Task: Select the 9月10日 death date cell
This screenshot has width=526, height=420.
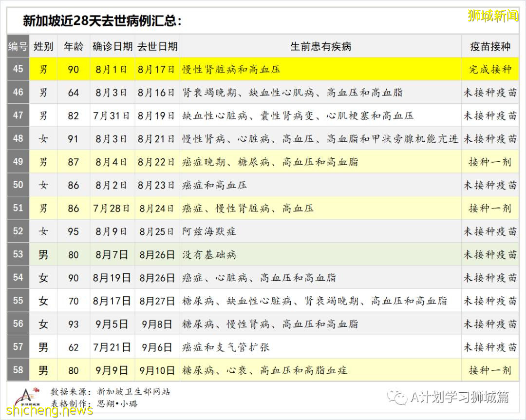Action: [157, 370]
